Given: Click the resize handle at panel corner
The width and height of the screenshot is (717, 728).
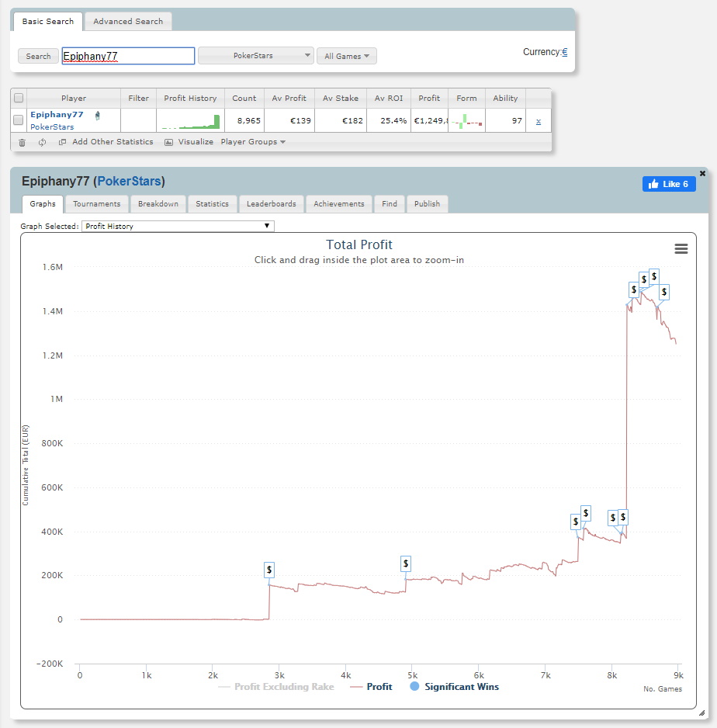Looking at the screenshot, I should pos(701,712).
